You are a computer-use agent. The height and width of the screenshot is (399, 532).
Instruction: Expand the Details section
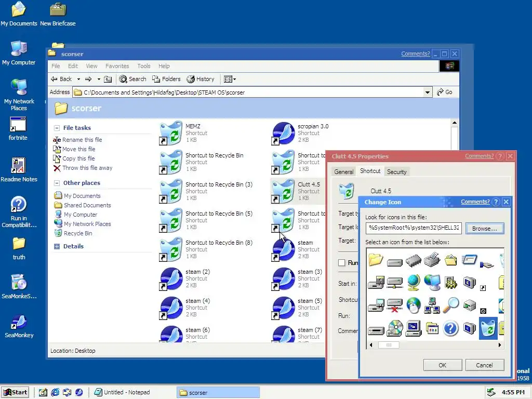[57, 247]
